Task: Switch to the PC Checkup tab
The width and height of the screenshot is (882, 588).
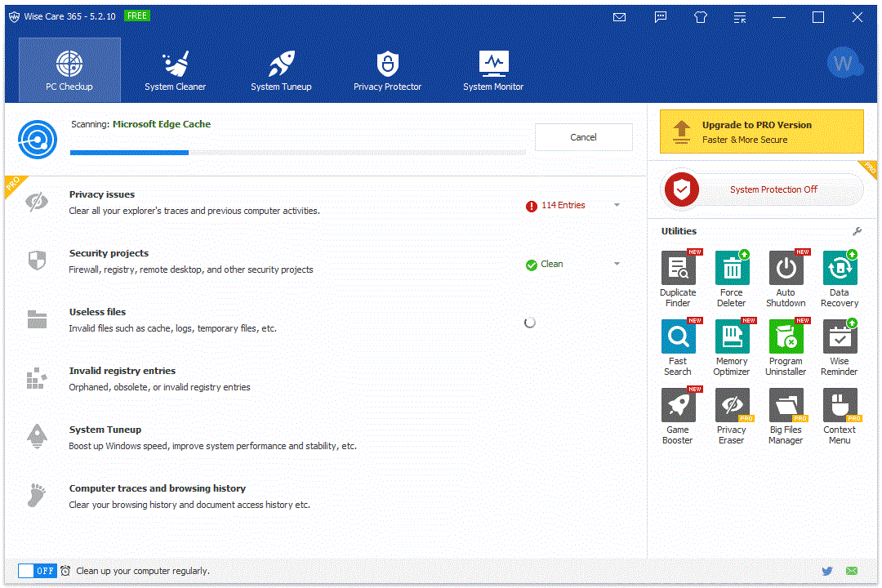Action: [69, 69]
